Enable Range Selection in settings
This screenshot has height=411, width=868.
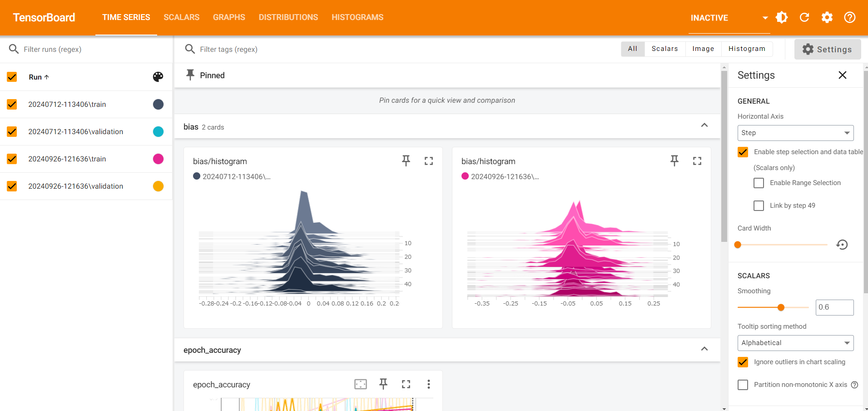(758, 183)
